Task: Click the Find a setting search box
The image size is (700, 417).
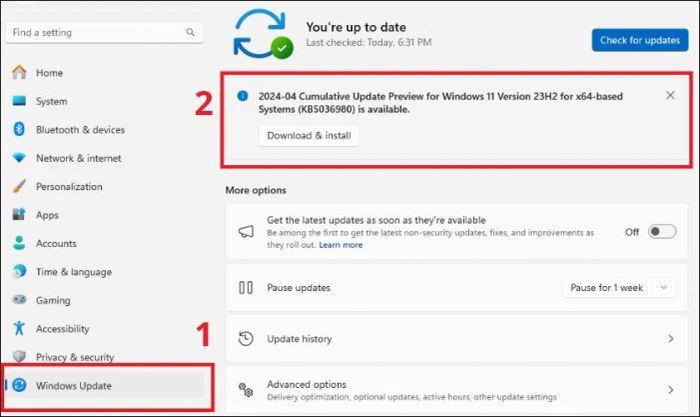Action: click(x=104, y=32)
